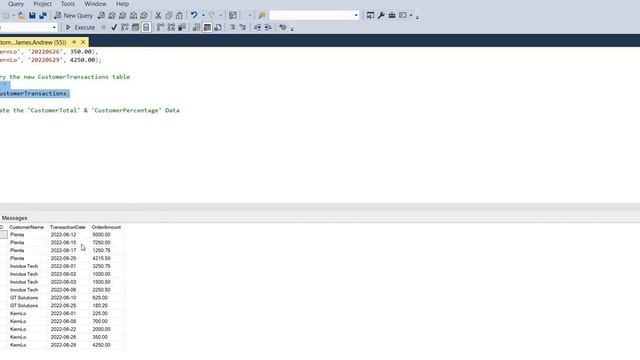This screenshot has width=640, height=360.
Task: Select the cell with amount 4250.00
Action: (107, 345)
